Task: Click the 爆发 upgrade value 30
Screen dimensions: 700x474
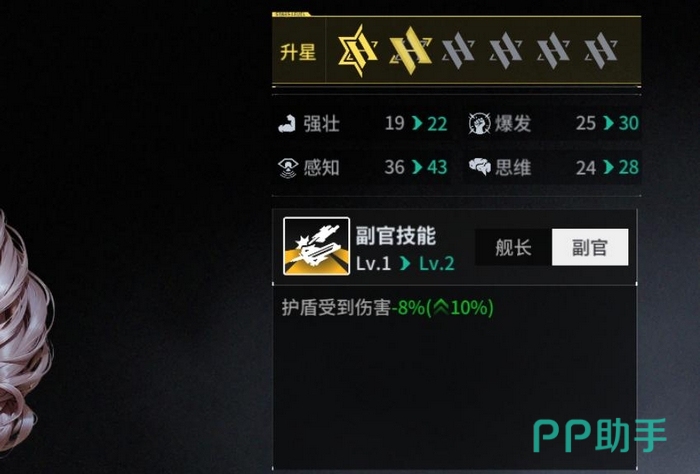Action: [629, 123]
